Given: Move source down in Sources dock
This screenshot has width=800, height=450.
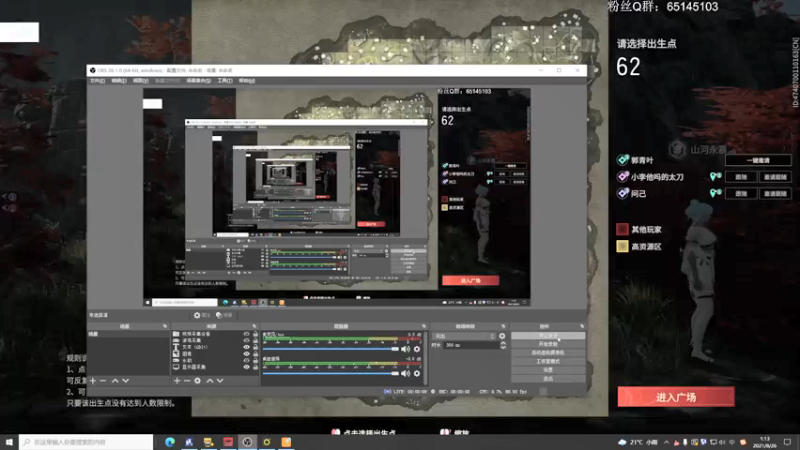Looking at the screenshot, I should click(x=220, y=381).
